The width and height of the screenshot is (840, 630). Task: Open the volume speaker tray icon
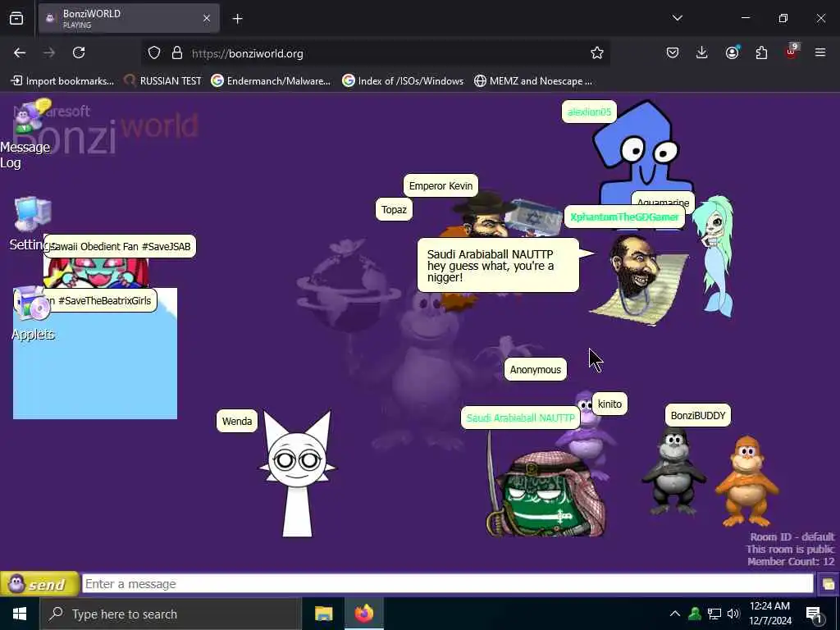click(x=733, y=614)
